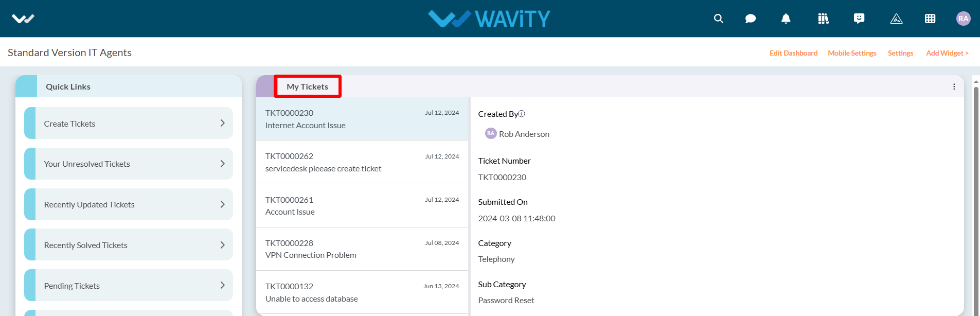Open Recently Solved Tickets quick link
The image size is (980, 316).
coord(129,245)
